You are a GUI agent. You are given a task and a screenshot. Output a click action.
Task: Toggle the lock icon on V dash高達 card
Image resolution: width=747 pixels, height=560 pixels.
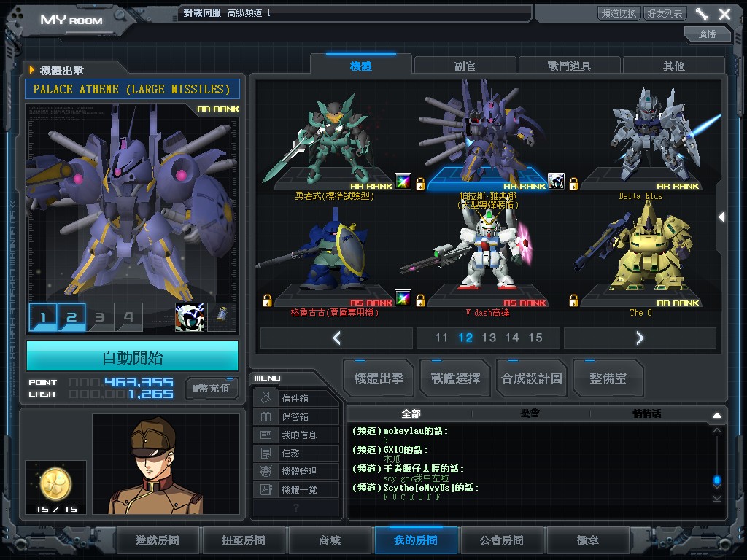tap(420, 300)
